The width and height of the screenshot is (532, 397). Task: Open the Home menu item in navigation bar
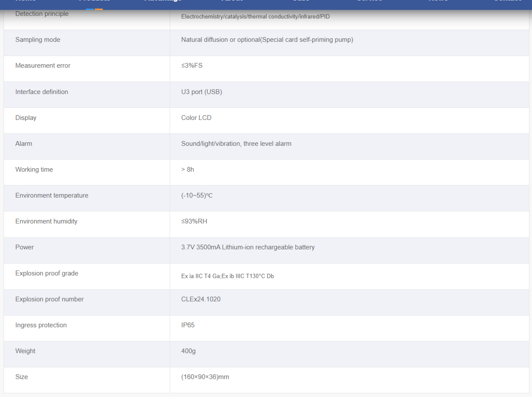(25, 1)
